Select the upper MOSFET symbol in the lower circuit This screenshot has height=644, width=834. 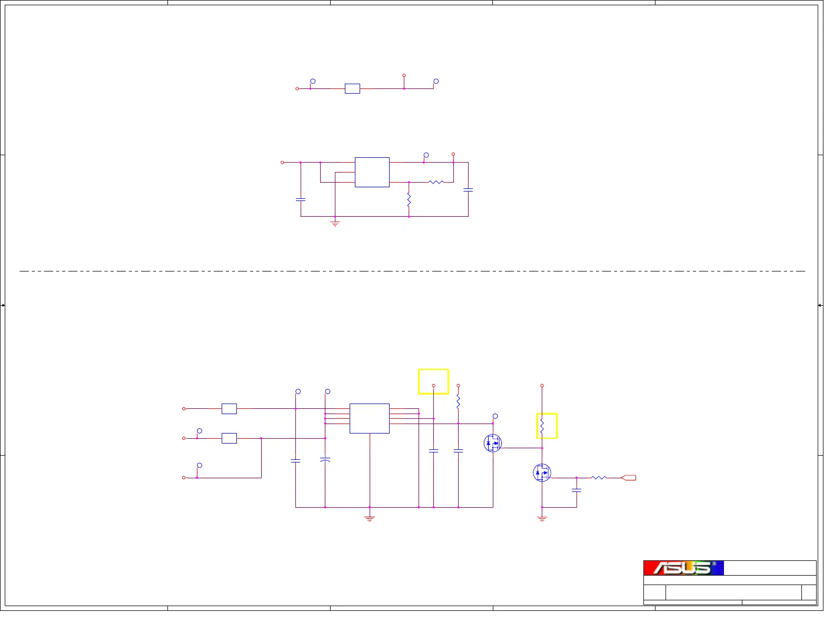click(493, 443)
